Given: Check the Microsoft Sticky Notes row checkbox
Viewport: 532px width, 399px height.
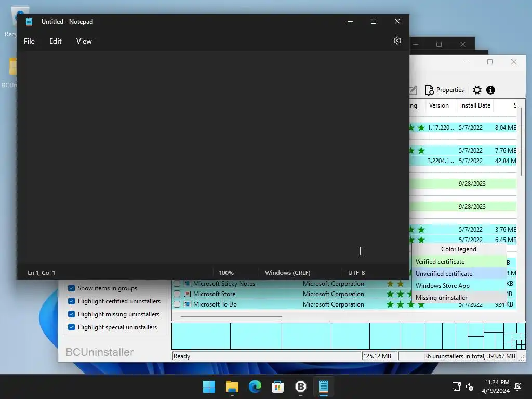Looking at the screenshot, I should [177, 284].
